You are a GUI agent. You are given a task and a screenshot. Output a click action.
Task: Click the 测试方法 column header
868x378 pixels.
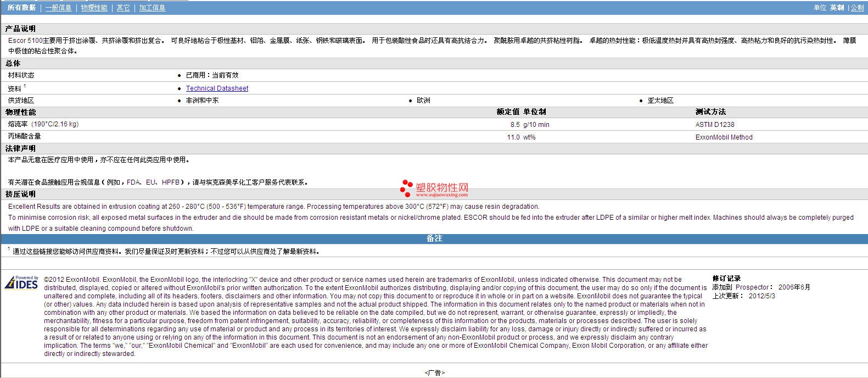[710, 112]
